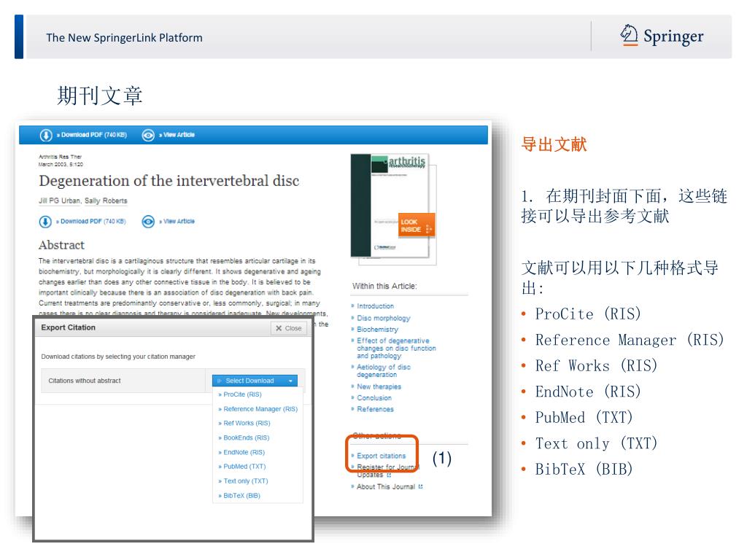Click the download icon below the author names
This screenshot has height=560, width=747.
coord(45,222)
